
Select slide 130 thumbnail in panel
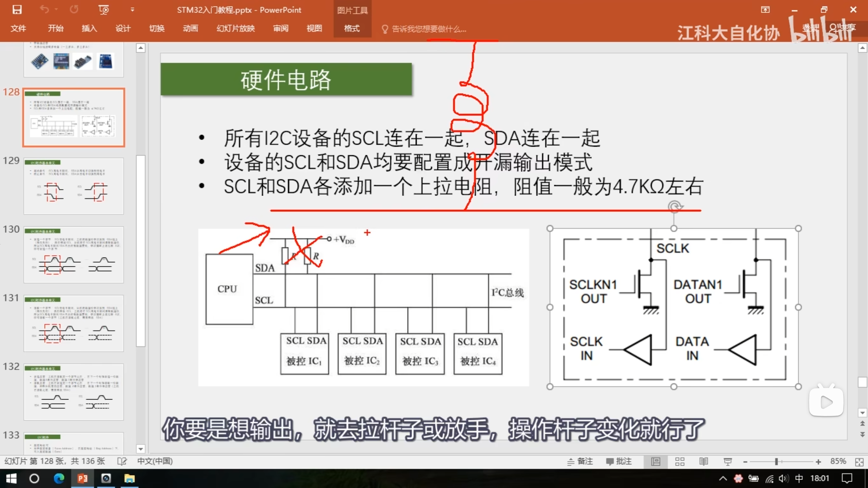[74, 254]
